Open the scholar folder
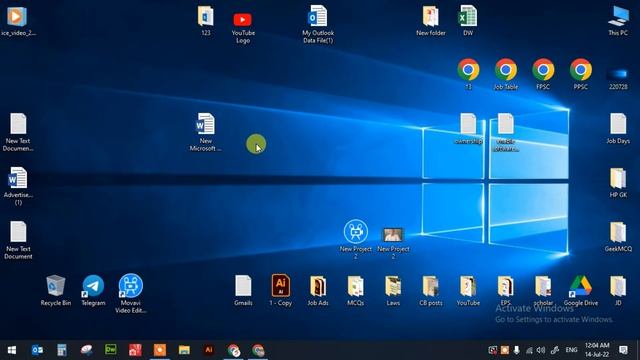The width and height of the screenshot is (640, 360). 543,286
